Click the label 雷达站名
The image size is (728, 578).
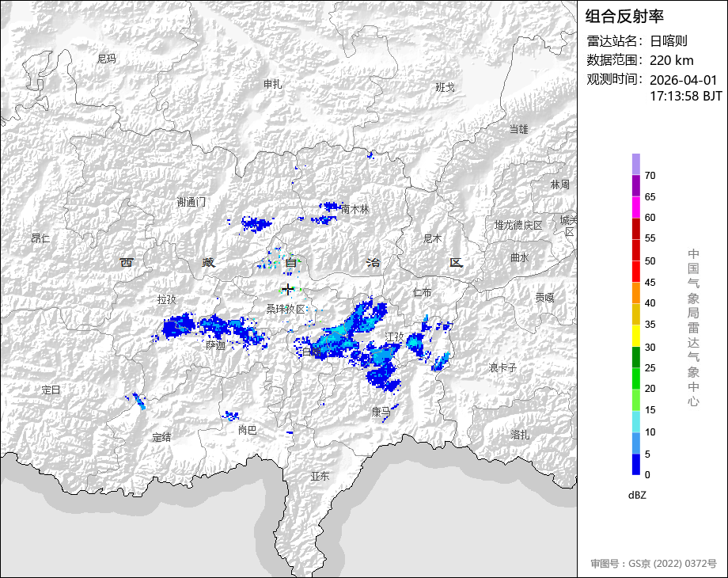click(x=612, y=41)
